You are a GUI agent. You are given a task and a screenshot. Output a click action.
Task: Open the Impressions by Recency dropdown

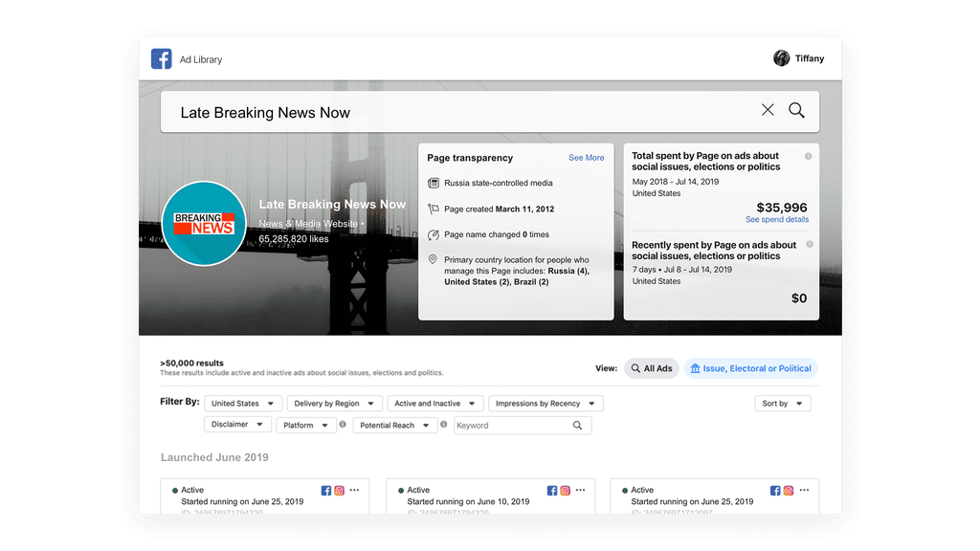pos(546,404)
